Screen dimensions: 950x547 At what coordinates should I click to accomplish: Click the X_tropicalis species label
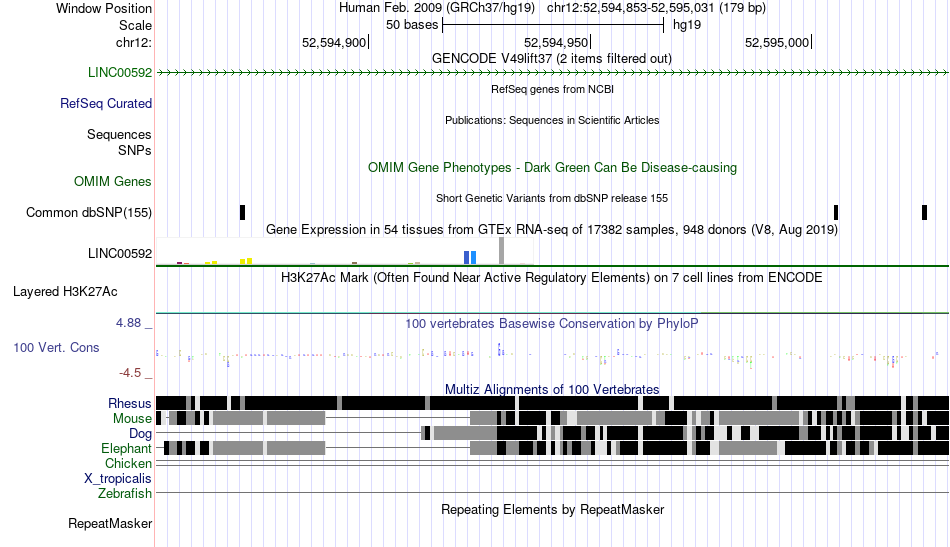[x=118, y=479]
